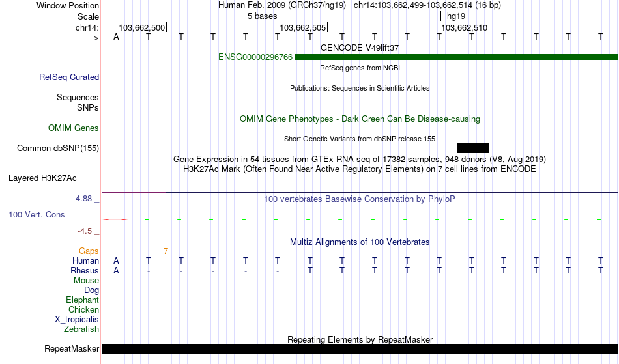
Task: Click Repeating Elements by RepeatMasker title
Action: (360, 339)
